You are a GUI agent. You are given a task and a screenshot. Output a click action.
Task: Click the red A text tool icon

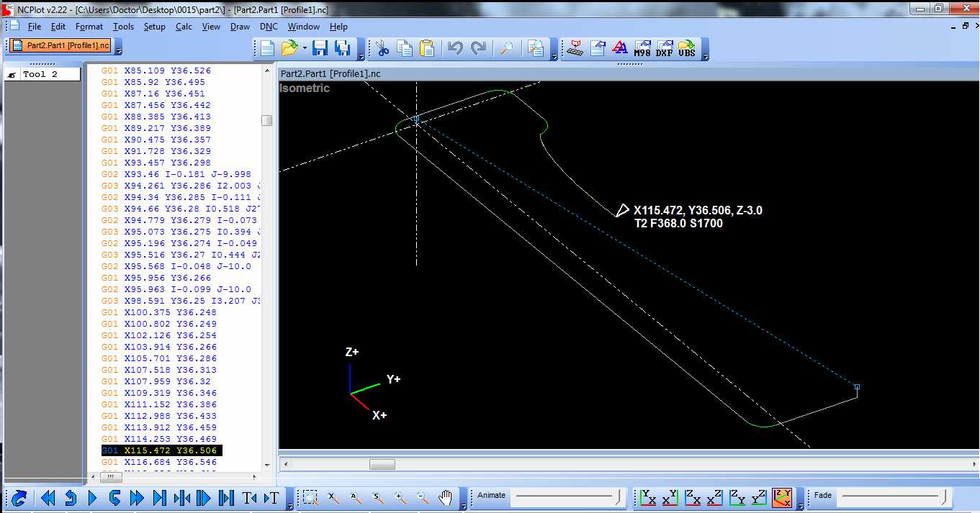619,48
